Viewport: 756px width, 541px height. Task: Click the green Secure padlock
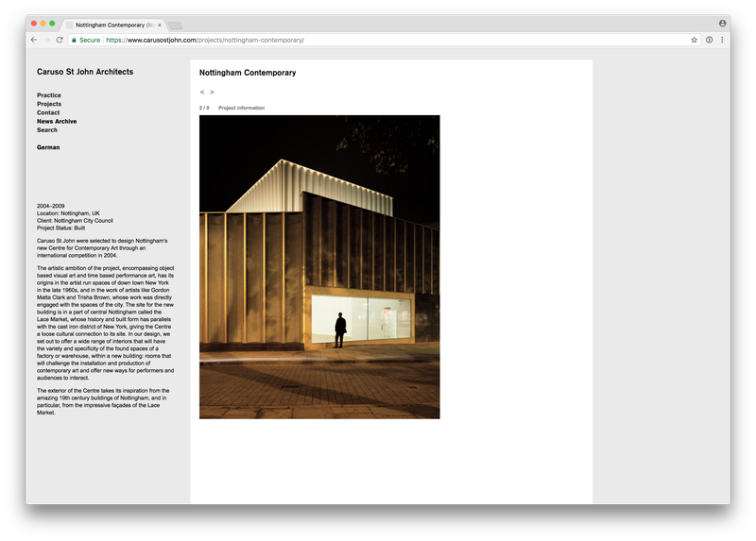[x=74, y=40]
